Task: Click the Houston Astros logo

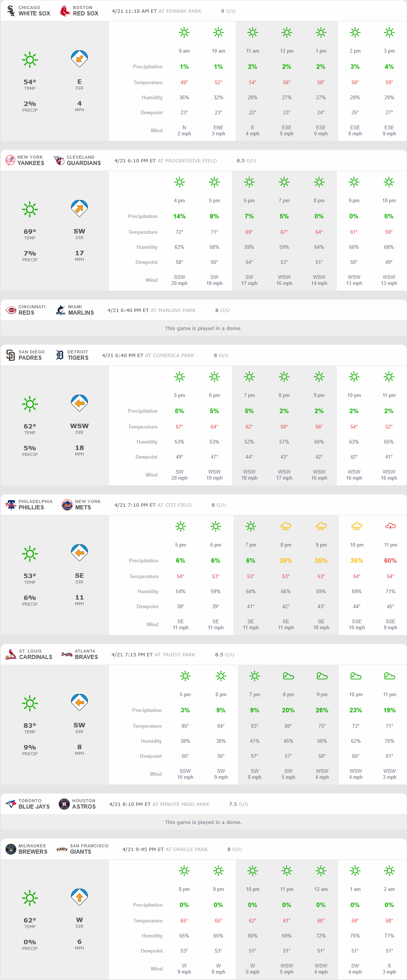Action: (x=64, y=804)
